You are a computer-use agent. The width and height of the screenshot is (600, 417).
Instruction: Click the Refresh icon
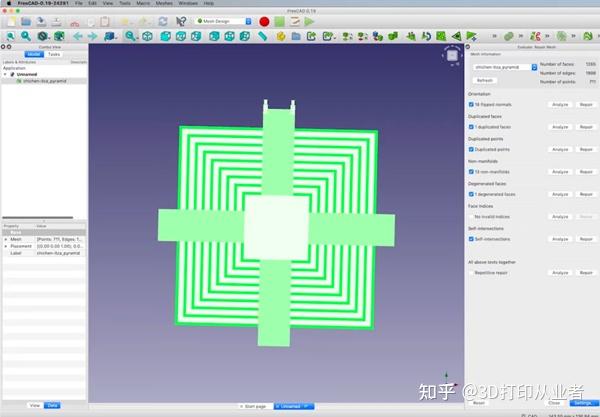tap(163, 22)
